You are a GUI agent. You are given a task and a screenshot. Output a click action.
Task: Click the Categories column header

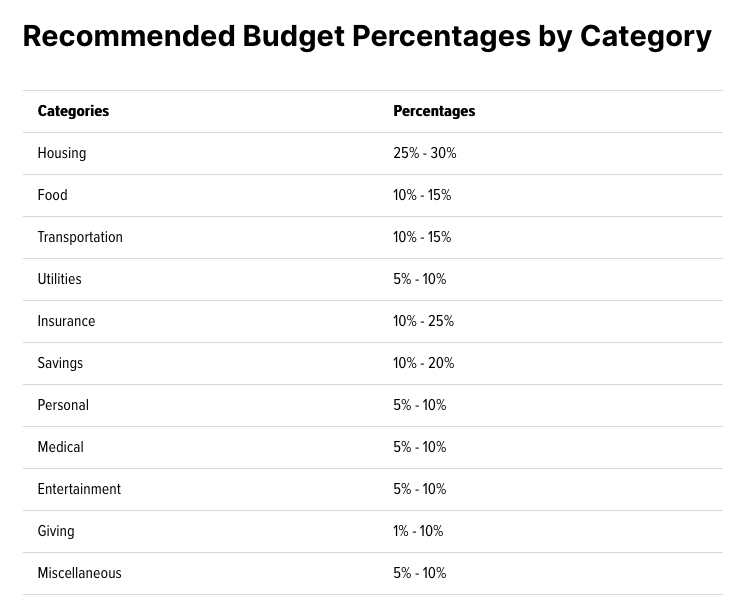coord(73,111)
